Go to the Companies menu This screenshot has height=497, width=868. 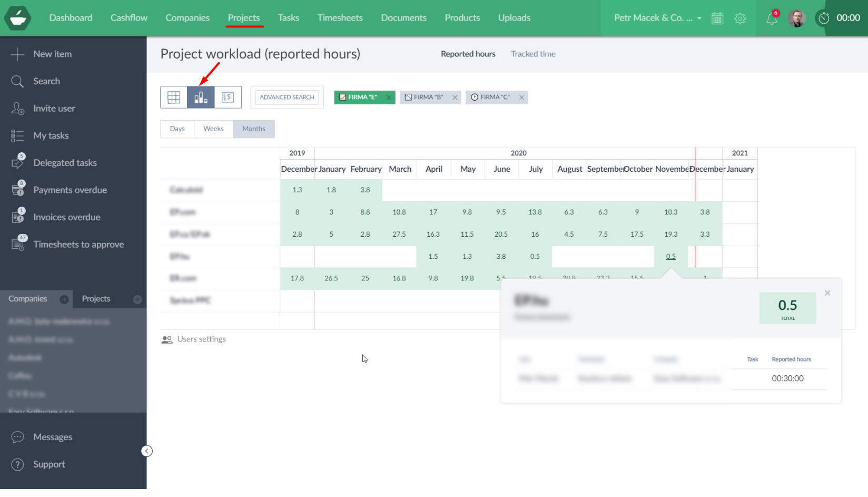tap(188, 18)
